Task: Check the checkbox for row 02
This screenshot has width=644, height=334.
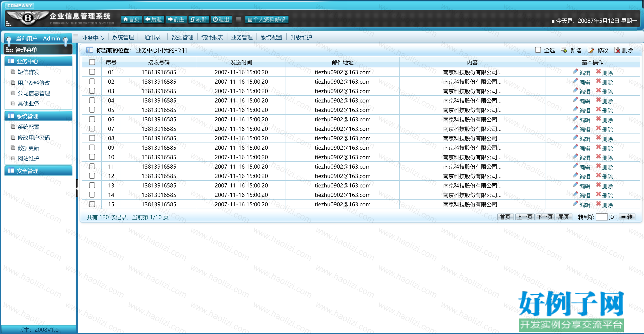Action: pyautogui.click(x=92, y=81)
